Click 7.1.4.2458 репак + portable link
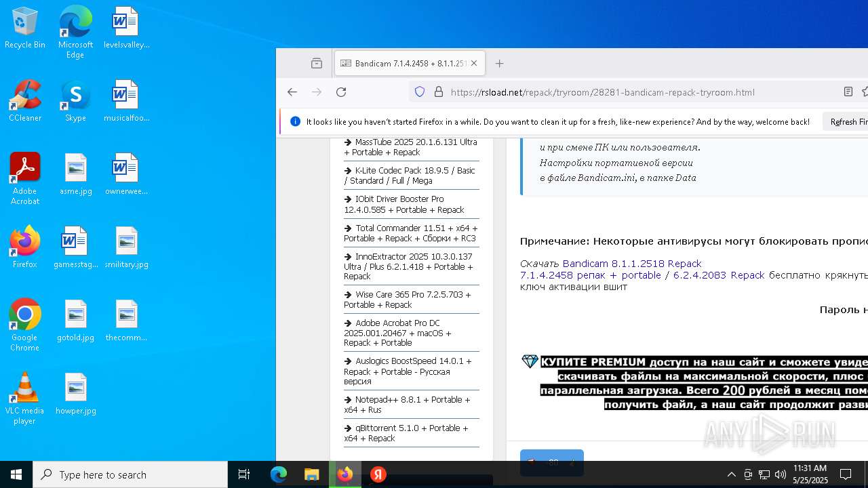The image size is (868, 488). [590, 275]
